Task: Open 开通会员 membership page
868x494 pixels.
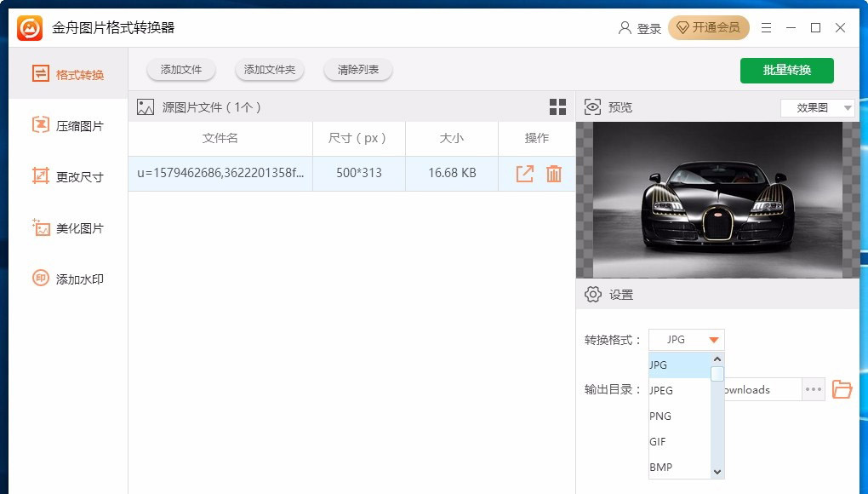Action: point(709,27)
